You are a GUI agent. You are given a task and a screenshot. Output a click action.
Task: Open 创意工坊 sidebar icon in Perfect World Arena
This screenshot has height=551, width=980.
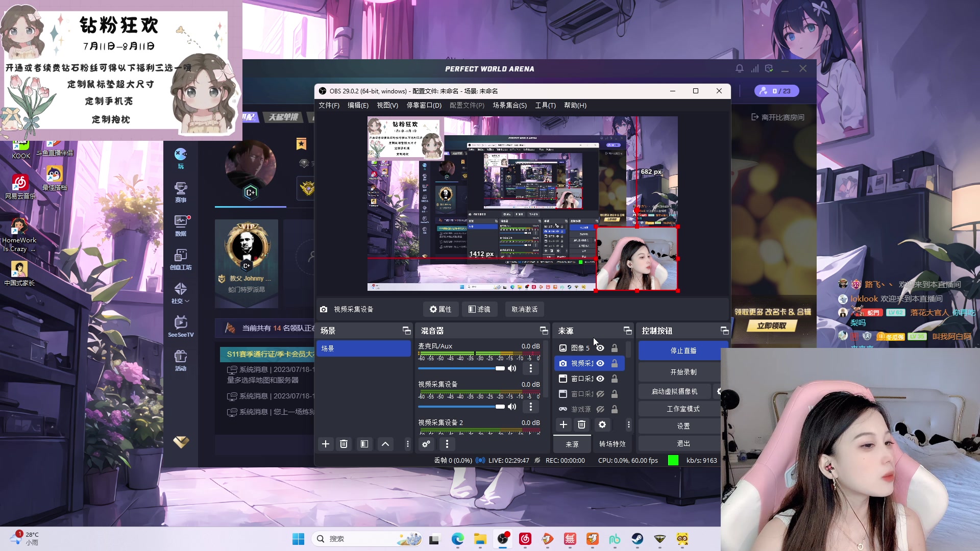[x=181, y=259]
